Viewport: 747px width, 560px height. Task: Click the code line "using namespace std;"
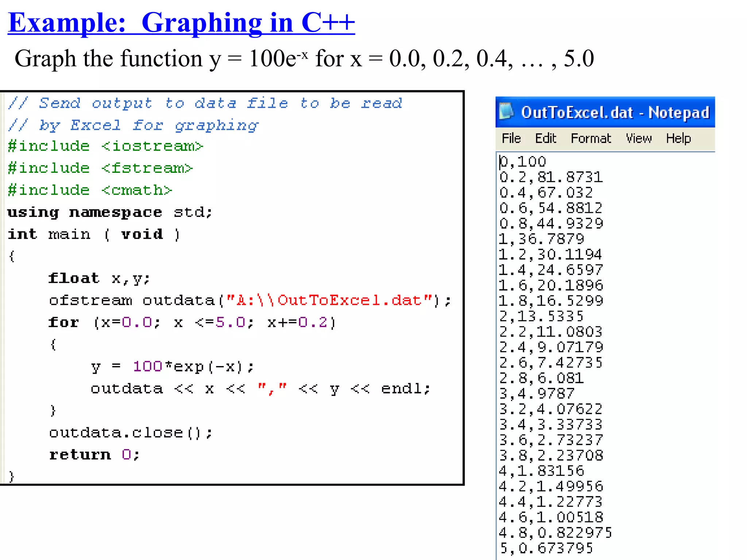[110, 213]
